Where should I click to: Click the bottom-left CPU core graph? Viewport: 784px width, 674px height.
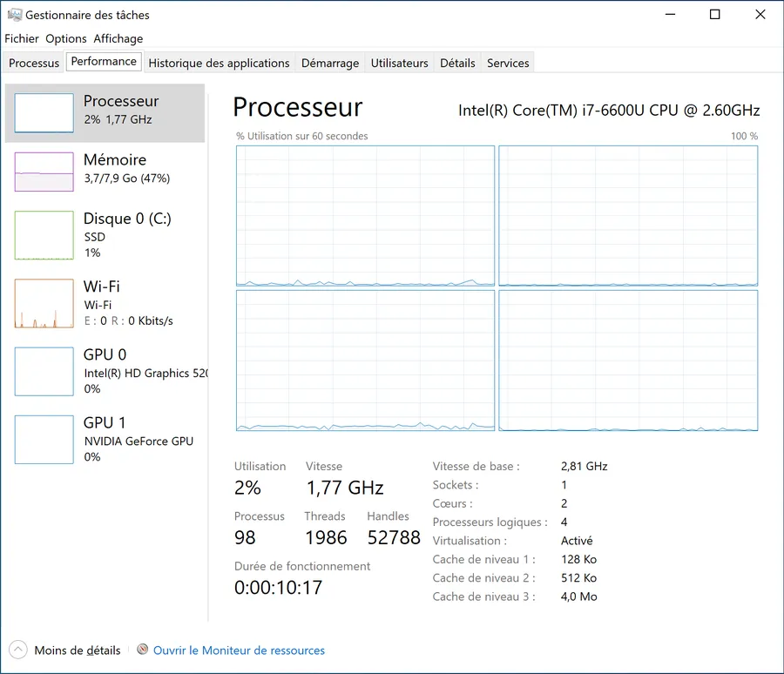[x=366, y=361]
